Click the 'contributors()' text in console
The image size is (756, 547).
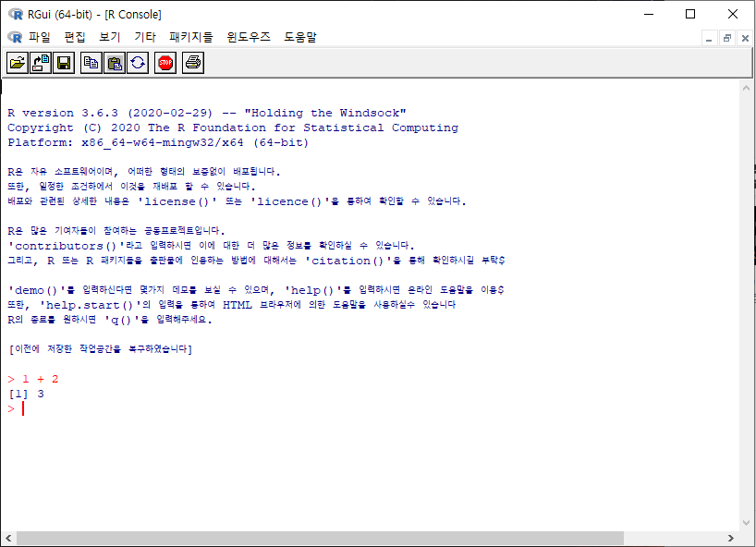pos(66,246)
